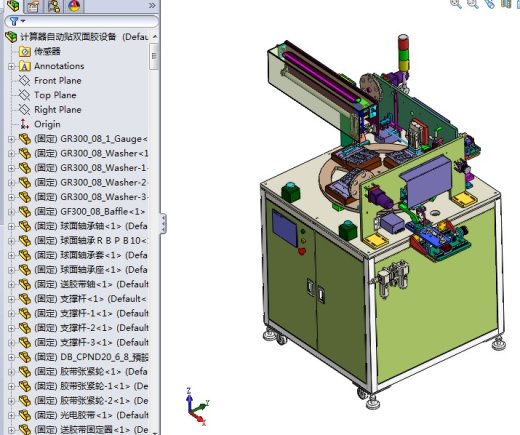520x435 pixels.
Task: Switch to the PropertyManager tab
Action: click(33, 6)
